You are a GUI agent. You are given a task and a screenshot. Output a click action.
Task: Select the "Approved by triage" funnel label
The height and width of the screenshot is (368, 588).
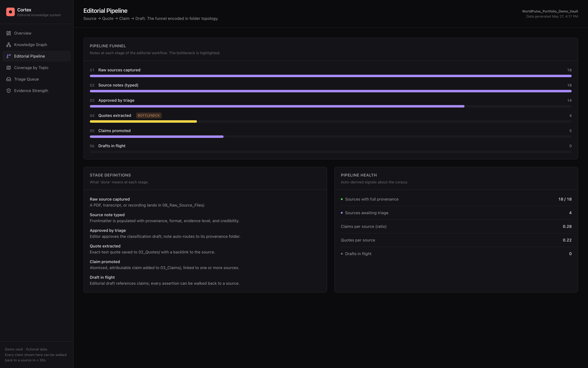coord(116,100)
